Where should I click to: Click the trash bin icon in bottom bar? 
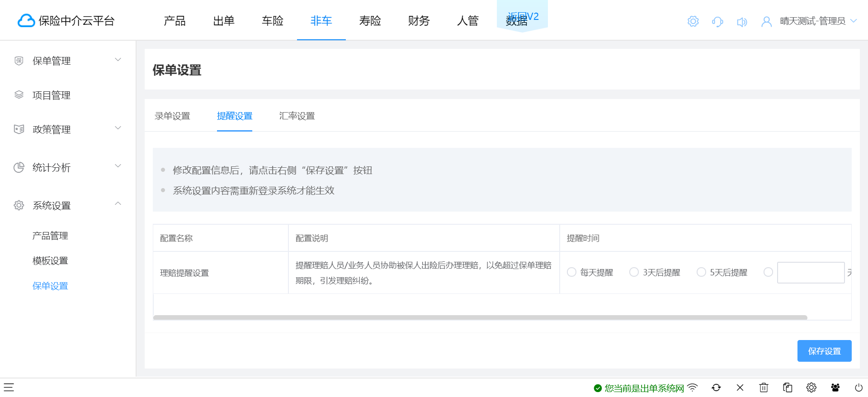(x=764, y=388)
